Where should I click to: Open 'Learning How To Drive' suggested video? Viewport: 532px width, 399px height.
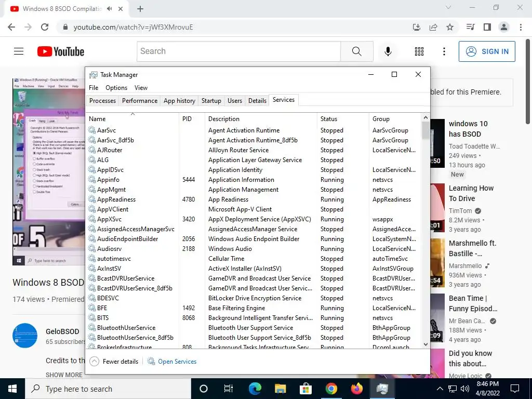471,193
